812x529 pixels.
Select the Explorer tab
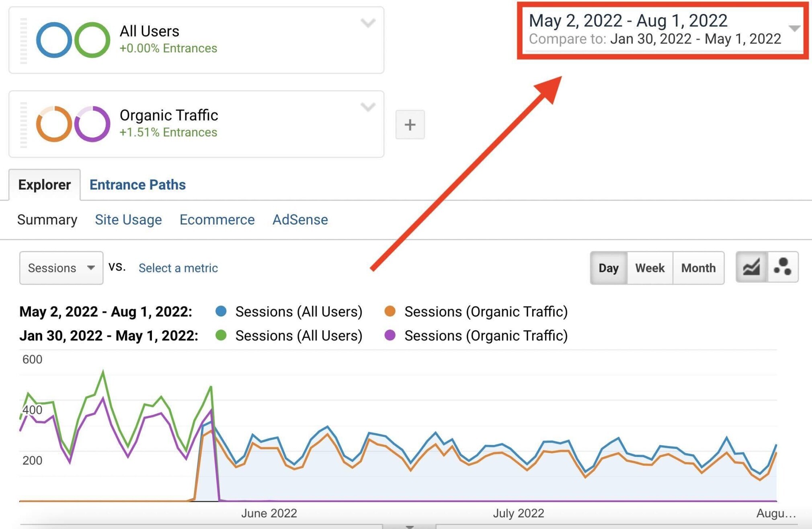coord(44,185)
